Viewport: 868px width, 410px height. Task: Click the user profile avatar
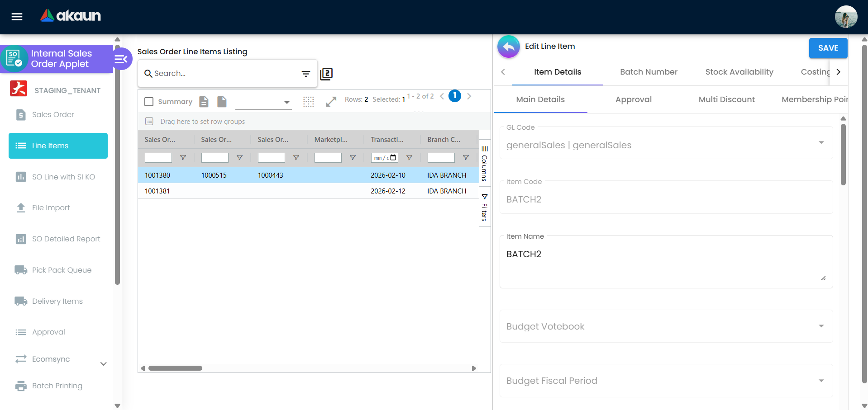[x=846, y=17]
